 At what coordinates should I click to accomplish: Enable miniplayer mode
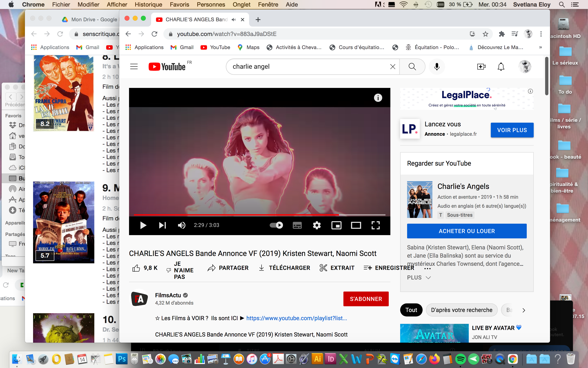(x=336, y=225)
